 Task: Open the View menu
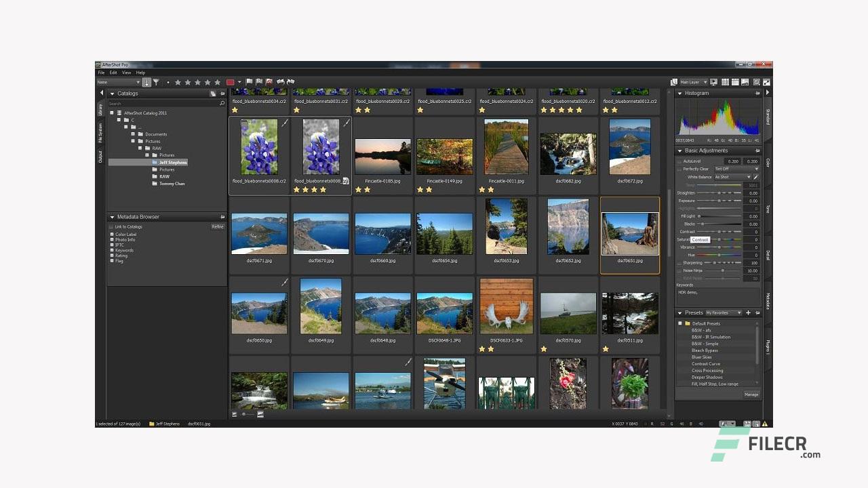click(x=126, y=73)
